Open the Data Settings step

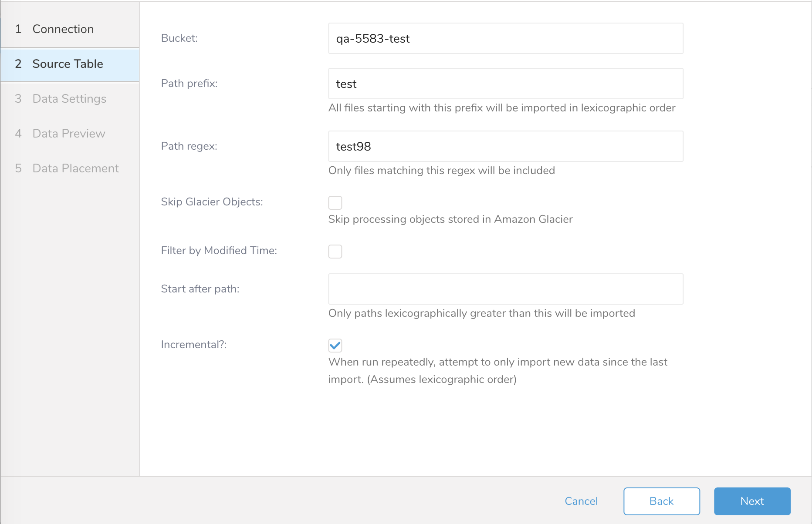click(x=69, y=99)
